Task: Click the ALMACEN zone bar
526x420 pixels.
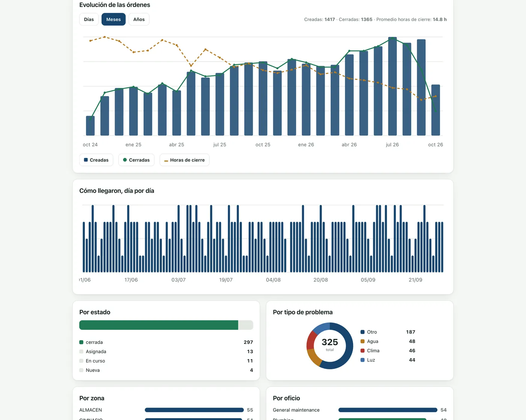Action: (x=194, y=410)
